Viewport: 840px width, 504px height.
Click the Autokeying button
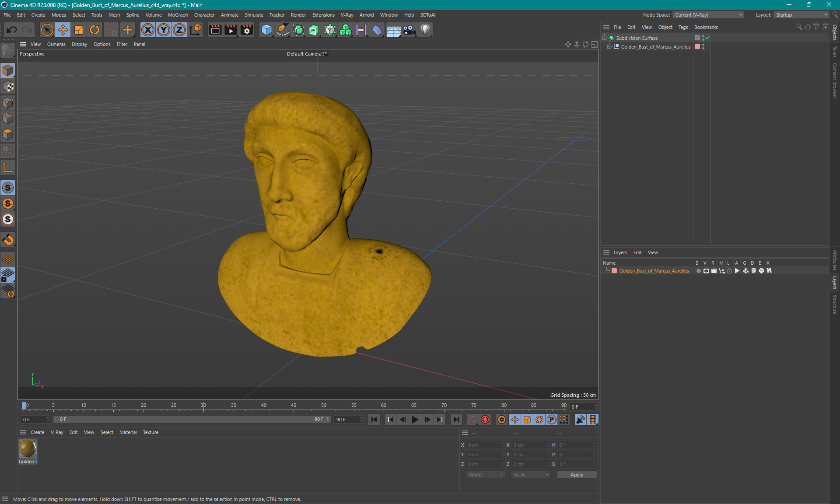point(485,420)
